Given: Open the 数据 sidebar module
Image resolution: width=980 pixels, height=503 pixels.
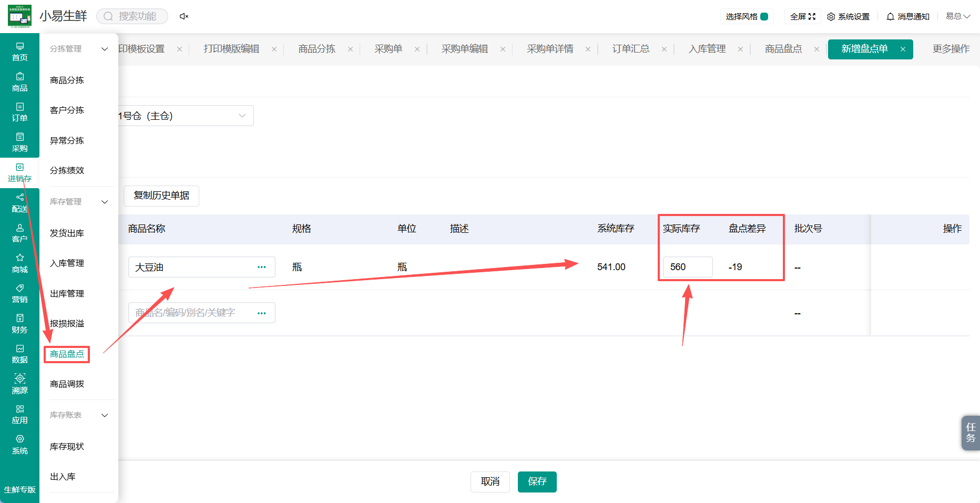Looking at the screenshot, I should pyautogui.click(x=19, y=354).
